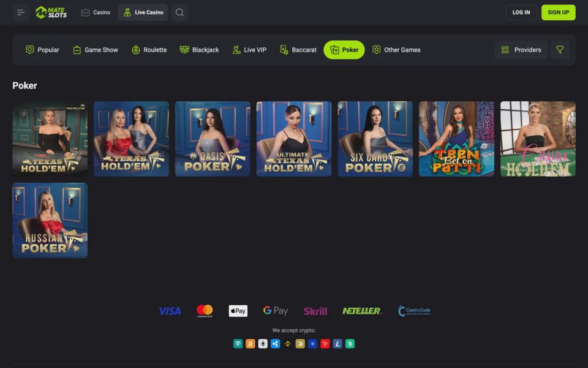Image resolution: width=588 pixels, height=368 pixels.
Task: Launch Bet on Teen Patti game
Action: coord(457,139)
